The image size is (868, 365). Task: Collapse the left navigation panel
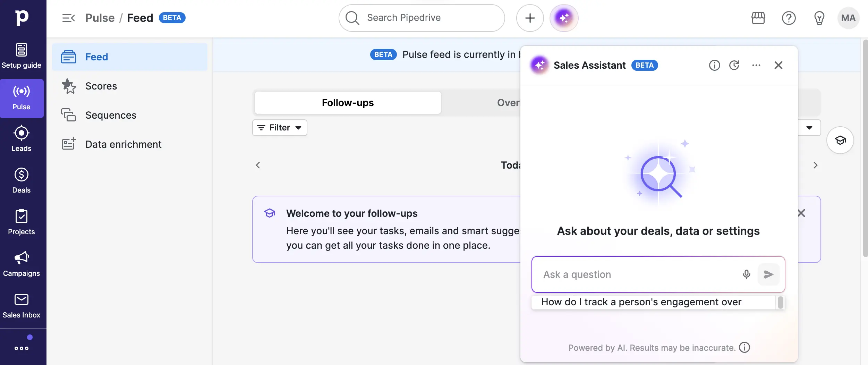[x=69, y=18]
